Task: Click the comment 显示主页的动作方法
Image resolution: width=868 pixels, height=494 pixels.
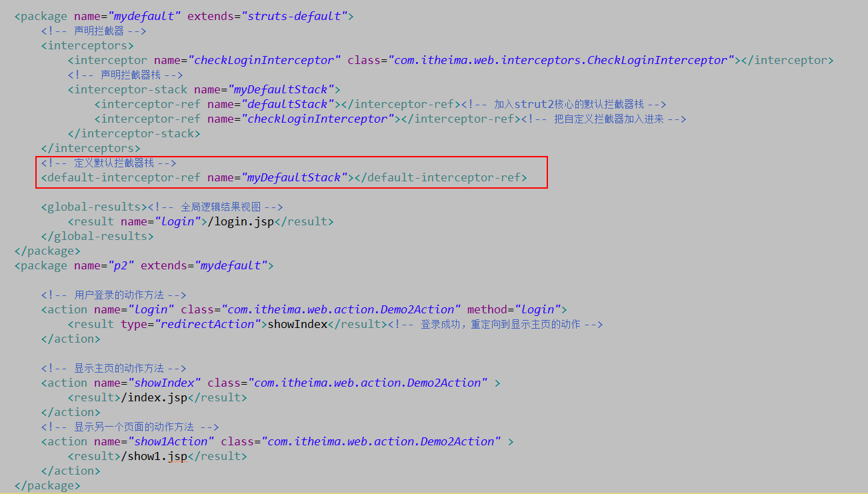Action: pyautogui.click(x=113, y=368)
